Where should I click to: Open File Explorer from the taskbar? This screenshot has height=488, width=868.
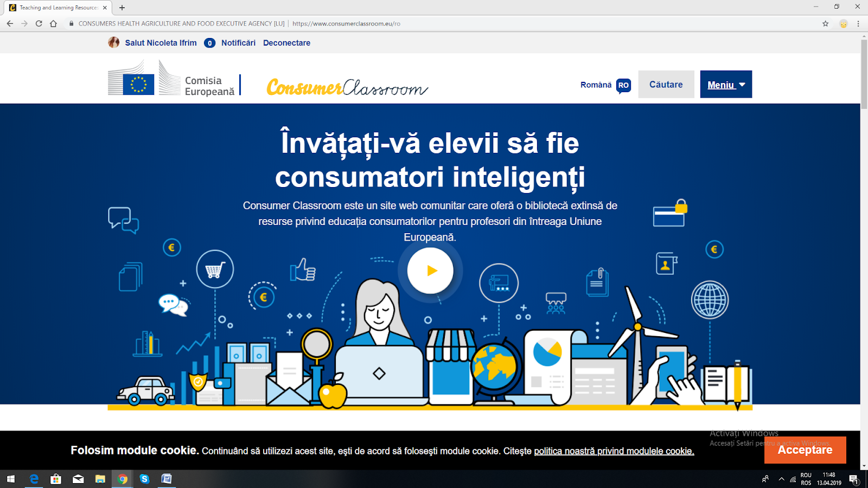[100, 479]
